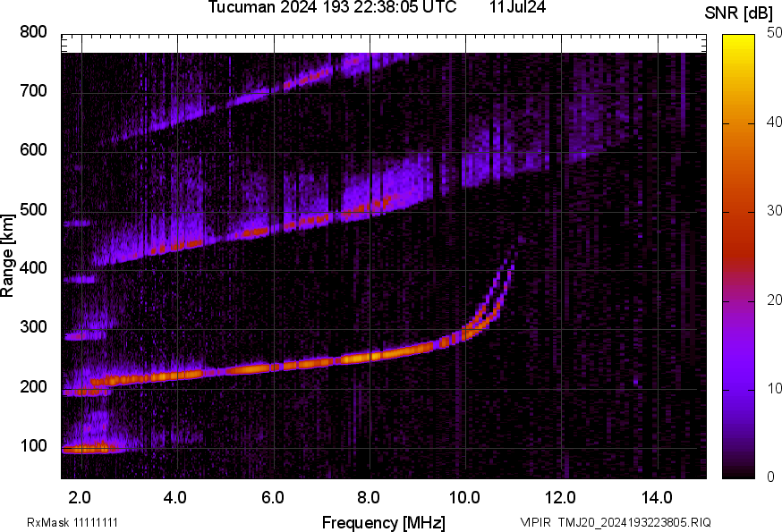This screenshot has width=782, height=532.
Task: Click the purple region of the colorbar near 10
Action: [739, 389]
